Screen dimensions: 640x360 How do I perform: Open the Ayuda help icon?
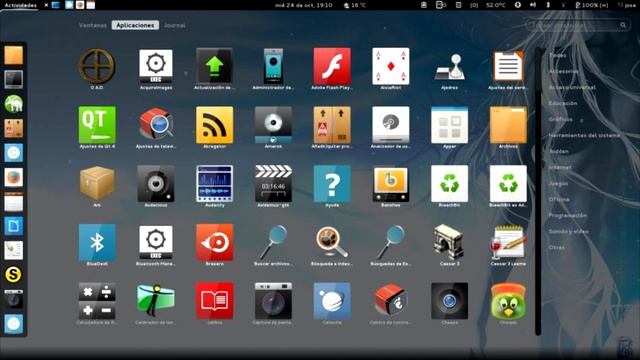point(332,184)
